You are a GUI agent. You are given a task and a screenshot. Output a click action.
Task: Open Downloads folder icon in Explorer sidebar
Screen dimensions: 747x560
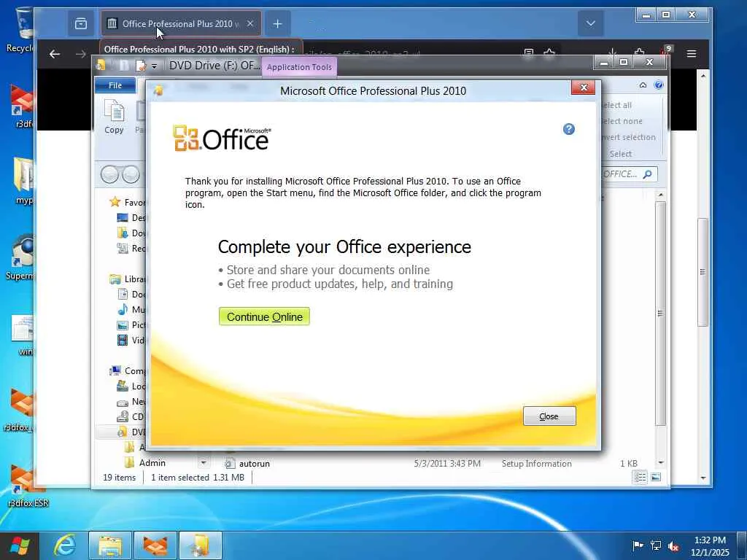tap(123, 233)
